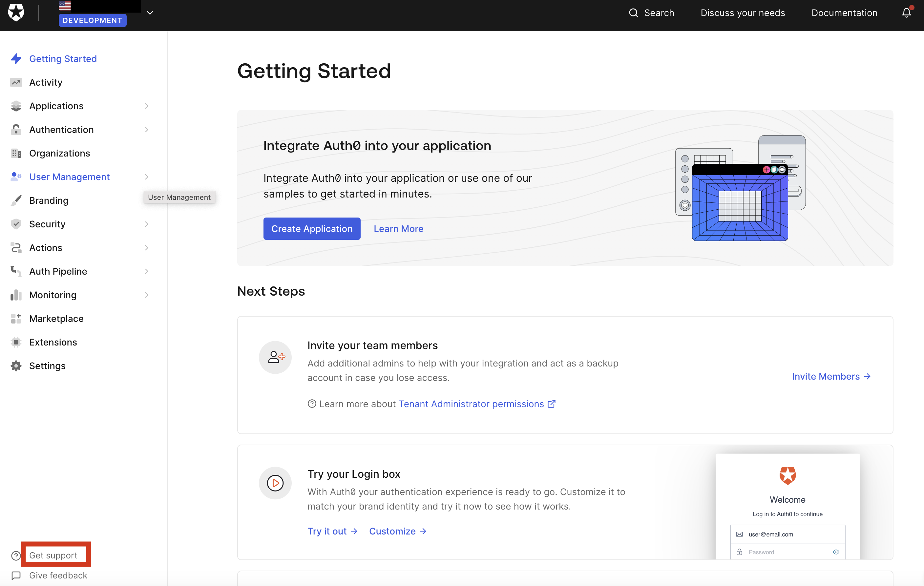
Task: Click the User Management people icon
Action: coord(16,177)
